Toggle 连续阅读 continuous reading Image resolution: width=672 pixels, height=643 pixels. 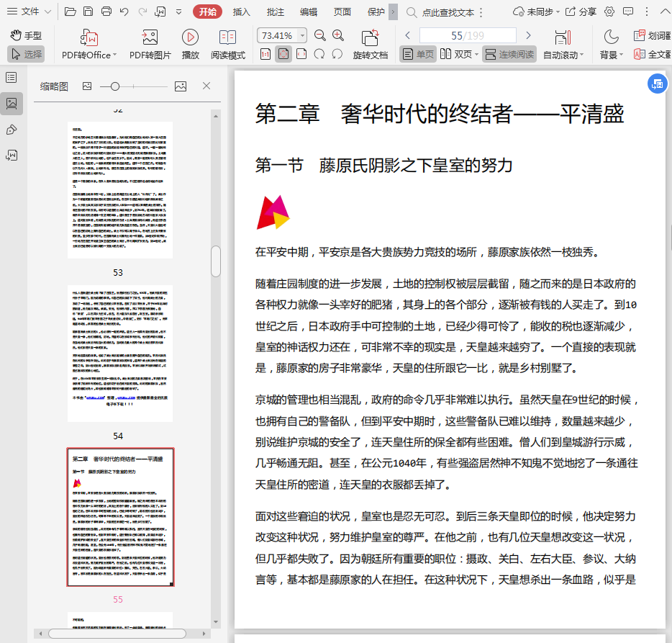509,54
